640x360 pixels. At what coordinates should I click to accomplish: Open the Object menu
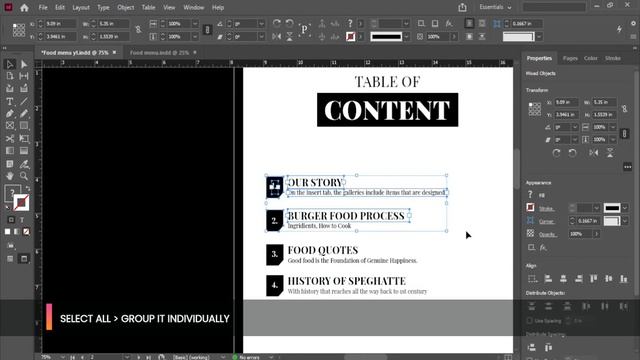(125, 7)
